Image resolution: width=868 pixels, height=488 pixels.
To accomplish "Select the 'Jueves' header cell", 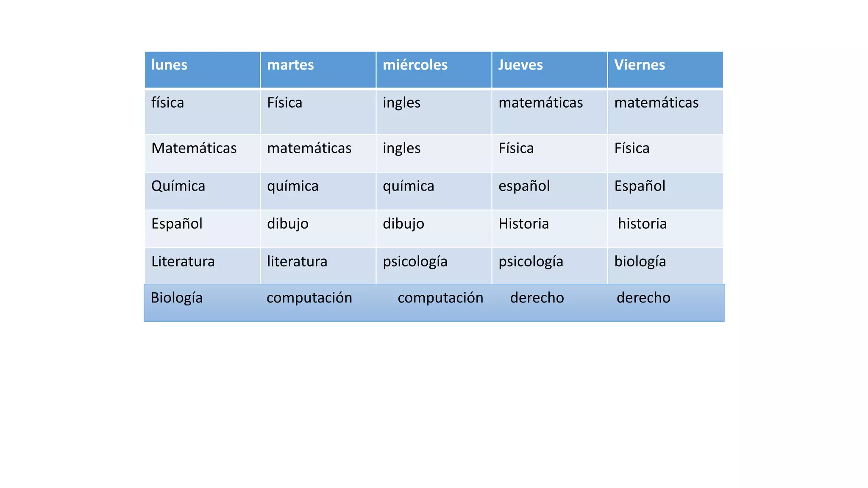I will (x=520, y=65).
